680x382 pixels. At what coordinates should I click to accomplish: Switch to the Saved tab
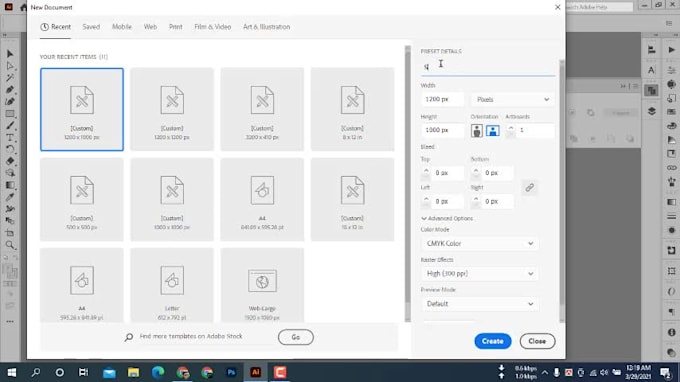(91, 27)
